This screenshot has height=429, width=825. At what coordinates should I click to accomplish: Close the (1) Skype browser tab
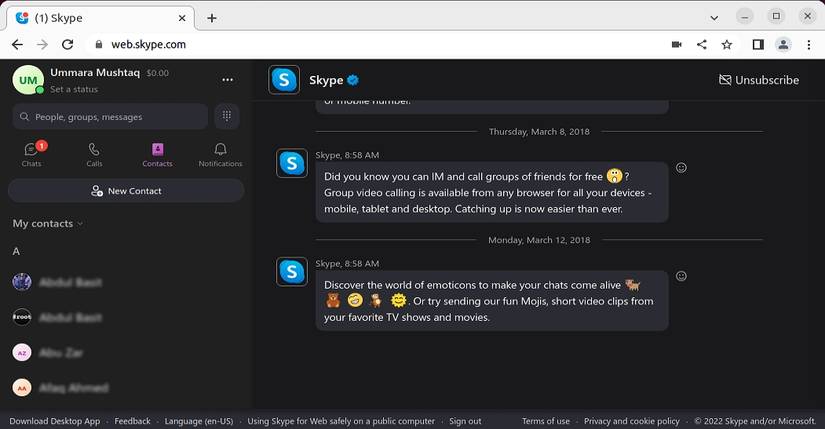pos(182,18)
